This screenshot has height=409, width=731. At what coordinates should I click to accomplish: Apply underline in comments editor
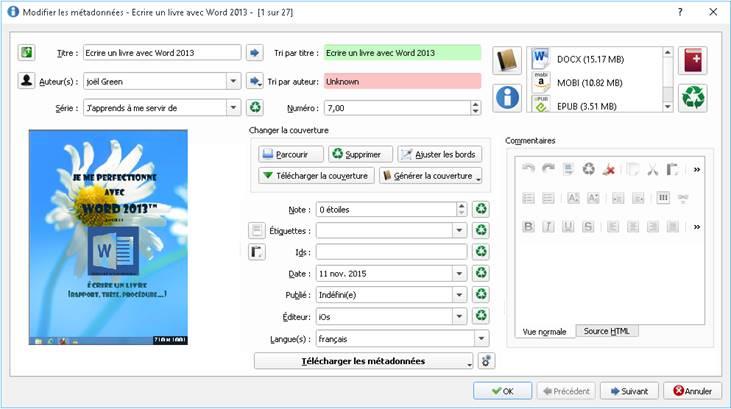point(568,227)
